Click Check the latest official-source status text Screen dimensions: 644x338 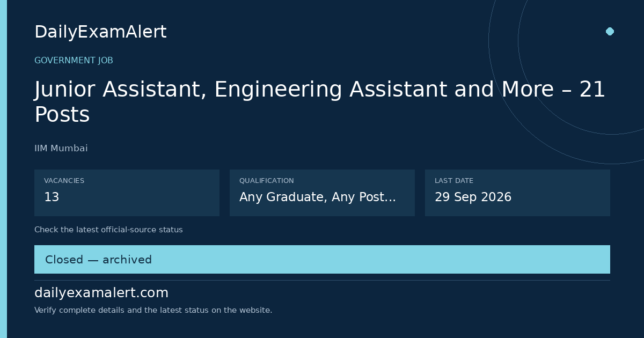pyautogui.click(x=108, y=230)
